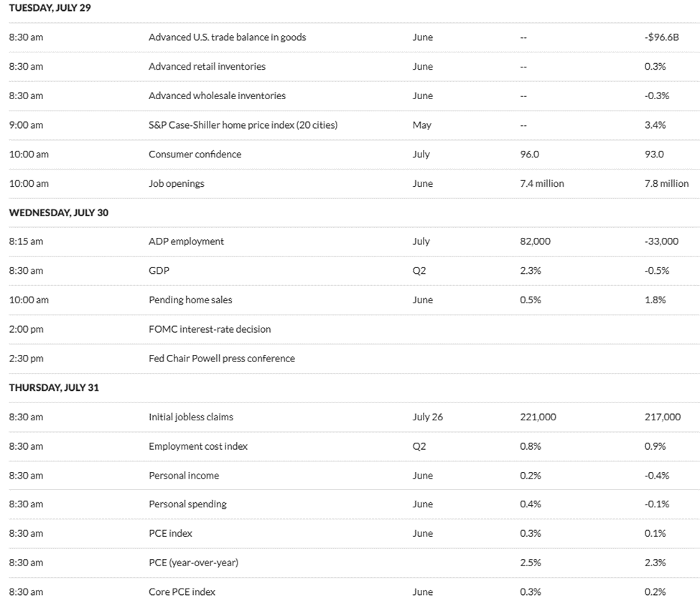Click the Employment cost index entry

point(197,446)
